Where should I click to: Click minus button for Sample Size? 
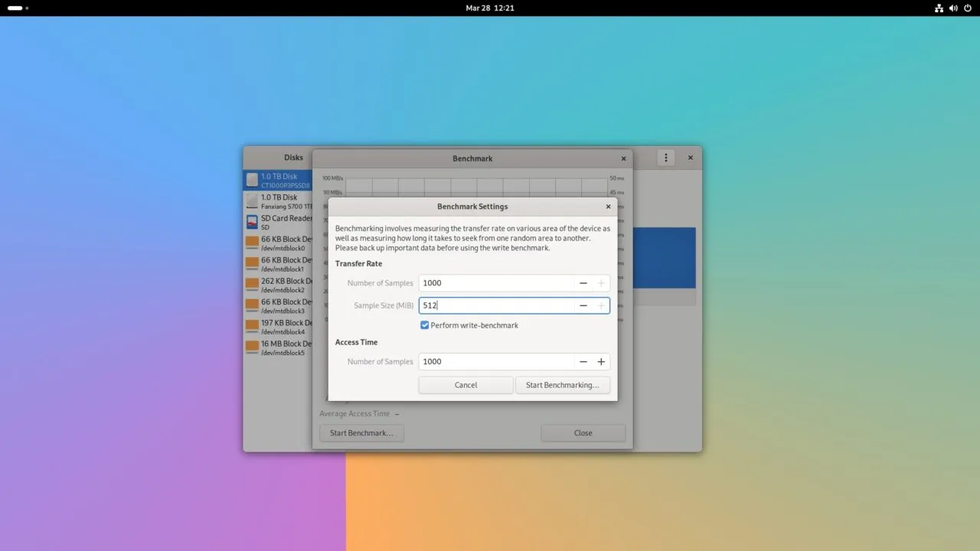[583, 305]
